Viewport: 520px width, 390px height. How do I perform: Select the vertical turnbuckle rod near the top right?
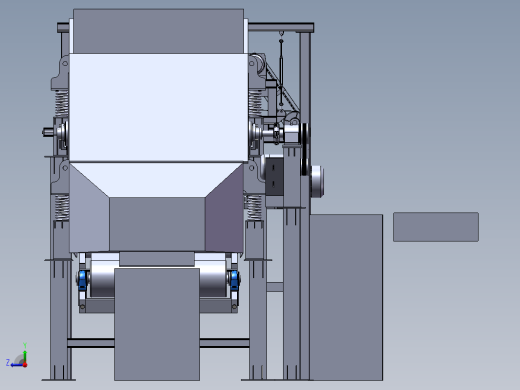(281, 72)
